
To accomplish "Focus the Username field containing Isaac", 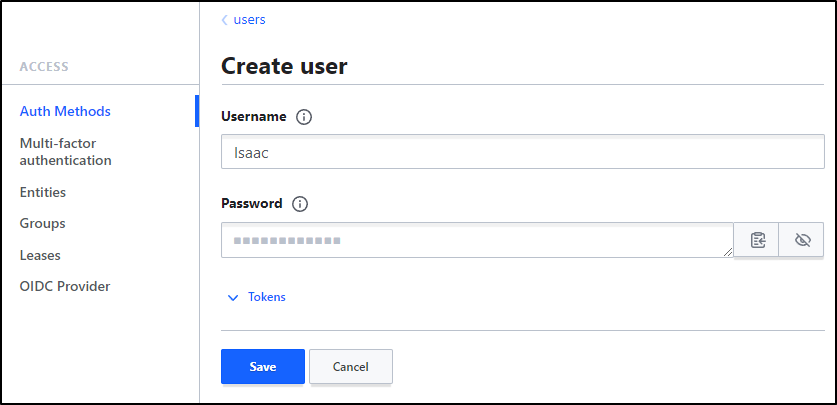I will pyautogui.click(x=523, y=152).
